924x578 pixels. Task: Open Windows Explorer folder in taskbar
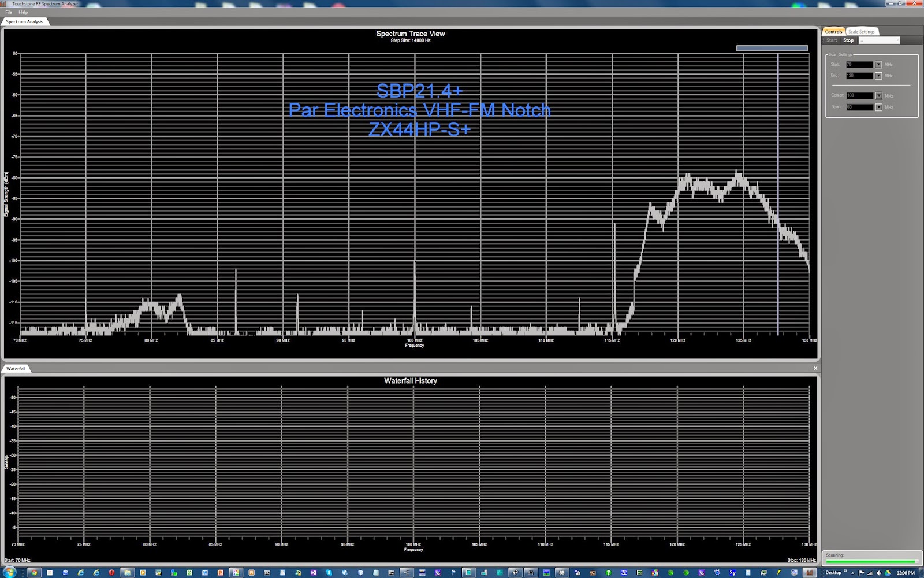[127, 573]
